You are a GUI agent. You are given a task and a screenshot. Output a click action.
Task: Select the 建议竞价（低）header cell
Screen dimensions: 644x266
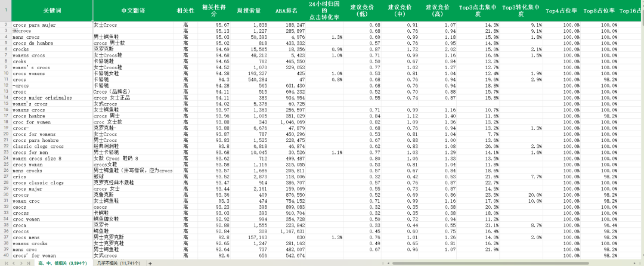[363, 11]
